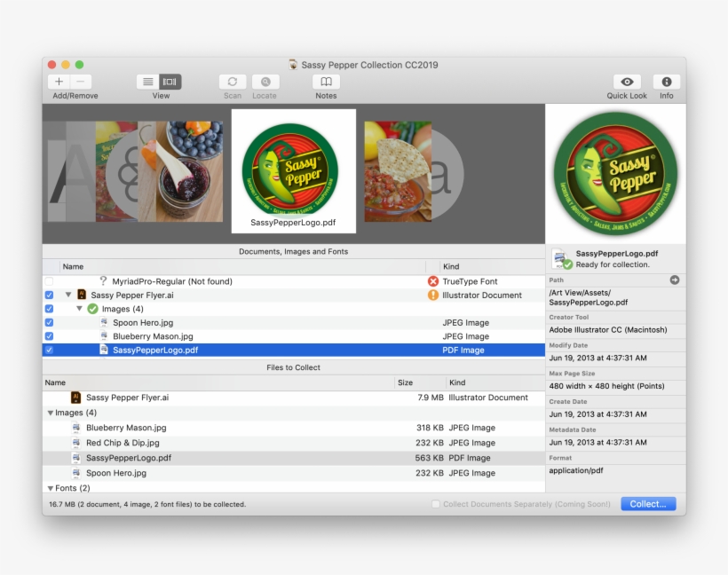Click the 16.7 MB status bar summary
Image resolution: width=728 pixels, height=575 pixels.
point(147,505)
